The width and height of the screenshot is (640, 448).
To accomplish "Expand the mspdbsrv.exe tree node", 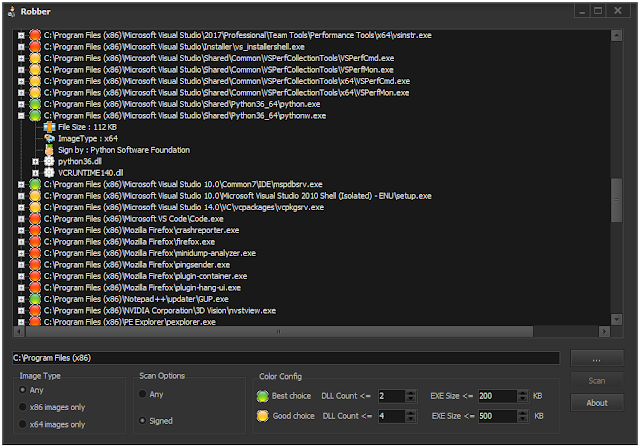I will 21,184.
